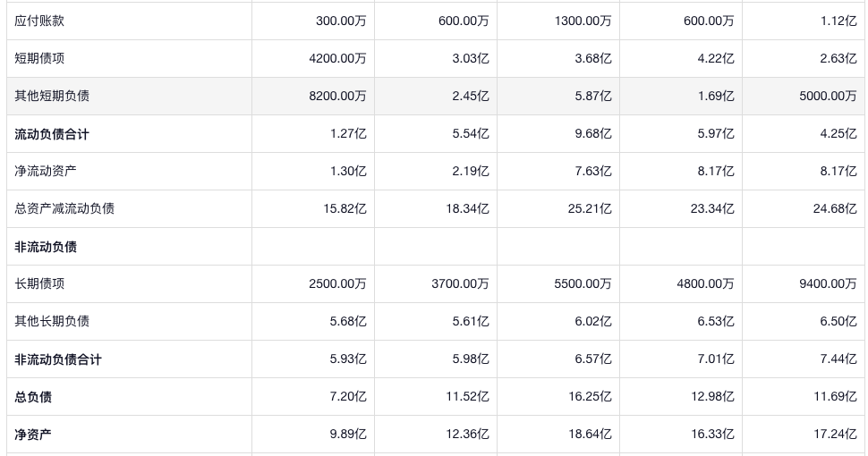868x456 pixels.
Task: Select the 总资产减流动负债 row label
Action: click(x=64, y=208)
